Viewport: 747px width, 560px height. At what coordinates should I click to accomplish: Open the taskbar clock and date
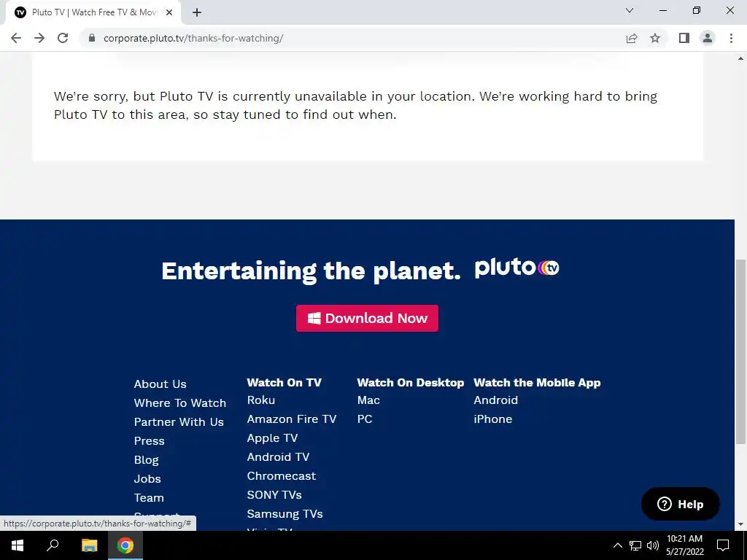tap(684, 545)
